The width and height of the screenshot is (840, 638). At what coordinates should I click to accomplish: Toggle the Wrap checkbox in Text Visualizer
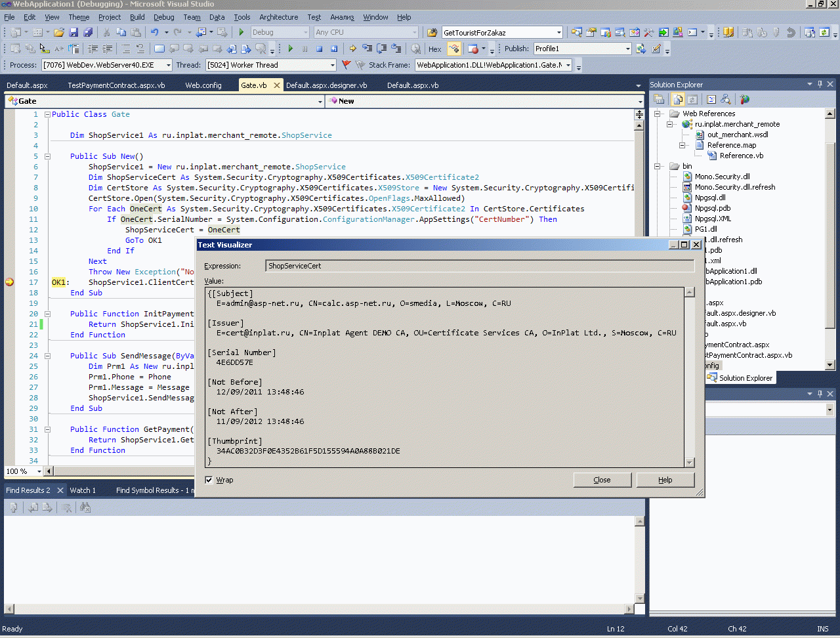coord(209,480)
